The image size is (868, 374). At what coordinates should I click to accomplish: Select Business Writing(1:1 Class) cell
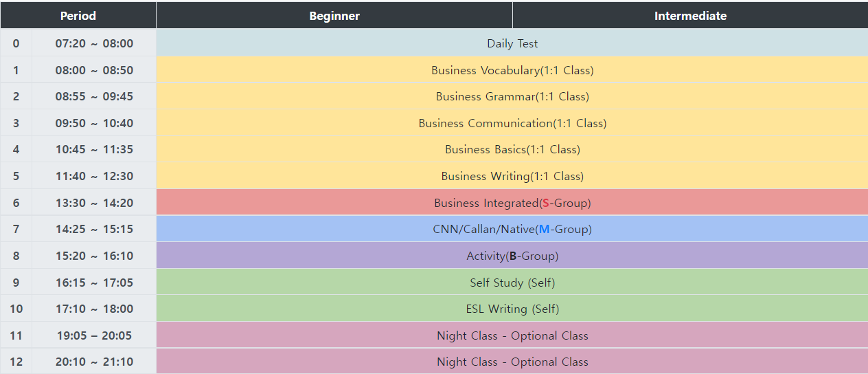point(512,176)
